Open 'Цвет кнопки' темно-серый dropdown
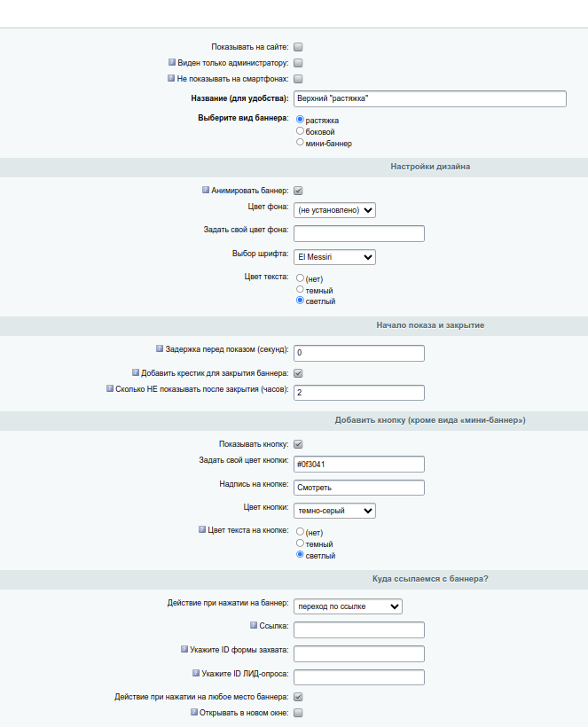Viewport: 588px width, 727px height. pyautogui.click(x=334, y=511)
